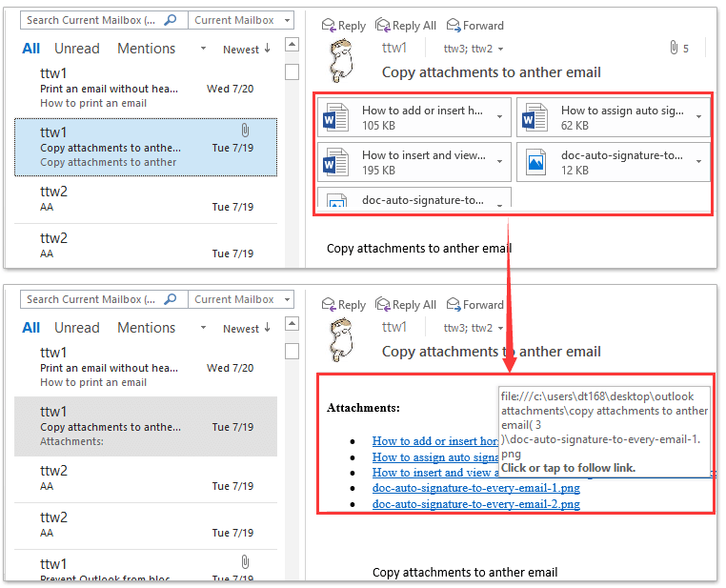This screenshot has height=588, width=726.
Task: Expand dropdown for 105 KB Word attachment
Action: click(x=499, y=116)
